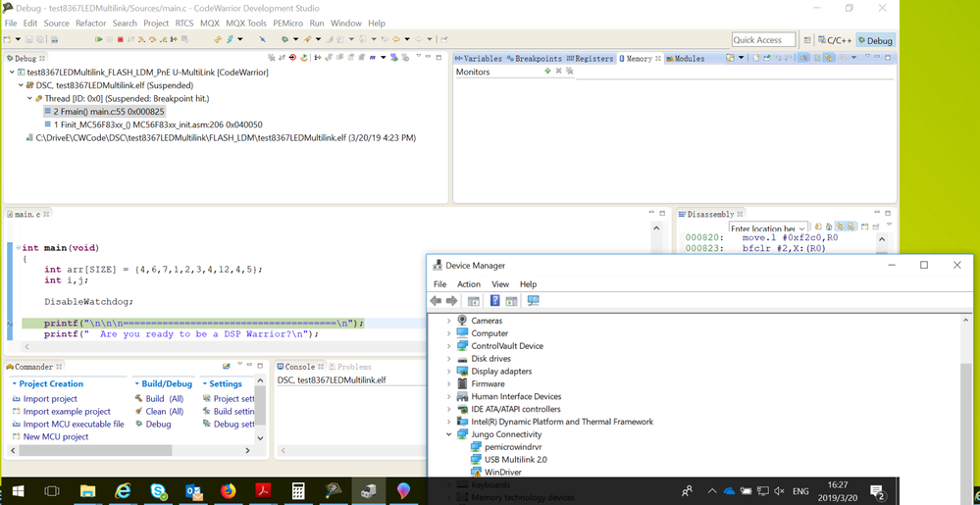Viewport: 980px width, 505px height.
Task: Select Fmain() main.c:55 stack frame
Action: coord(104,111)
